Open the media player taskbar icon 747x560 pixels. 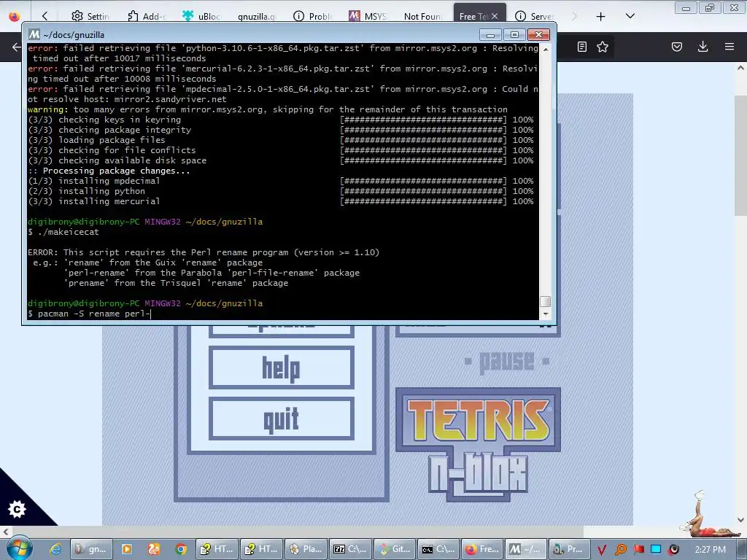point(127,549)
